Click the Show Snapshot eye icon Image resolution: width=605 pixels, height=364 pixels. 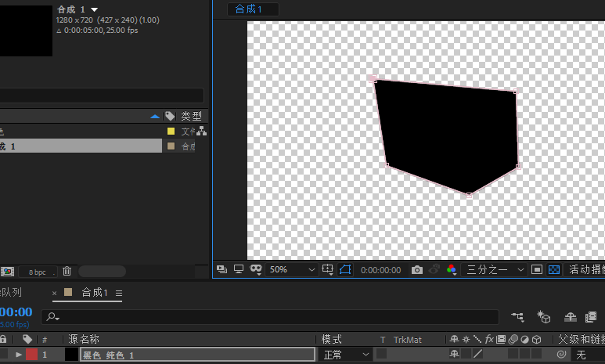pos(434,269)
